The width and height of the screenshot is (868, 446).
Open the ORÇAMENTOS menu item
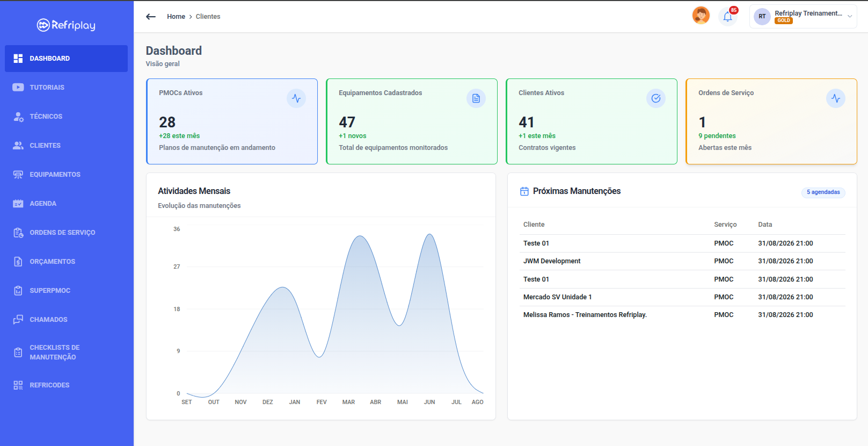coord(66,261)
